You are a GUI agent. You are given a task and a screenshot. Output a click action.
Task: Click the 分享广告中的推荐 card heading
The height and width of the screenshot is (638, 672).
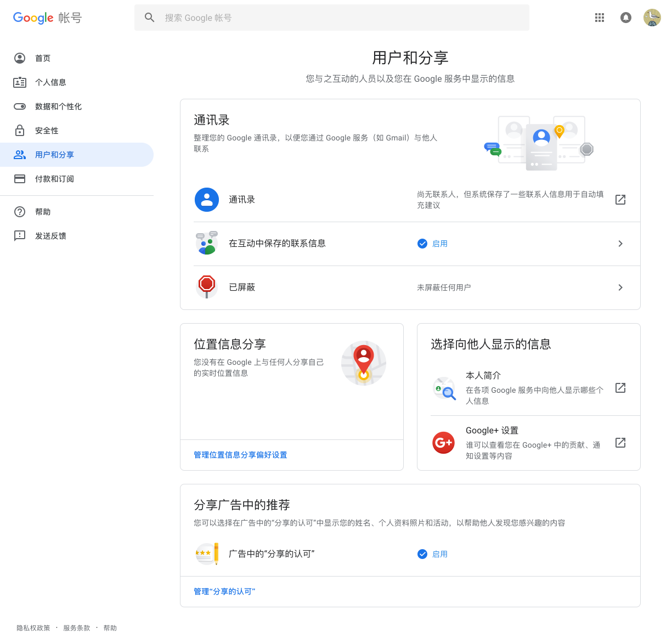(x=242, y=505)
